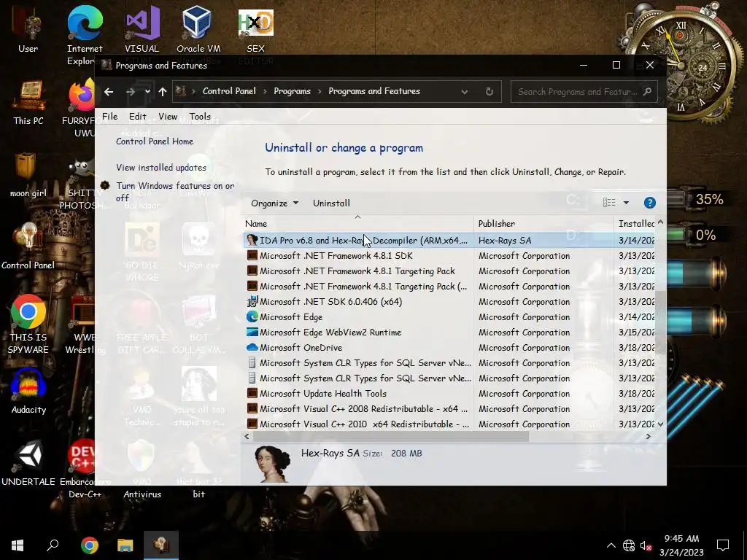This screenshot has width=747, height=560.
Task: Click the active Programs and Features taskbar button
Action: (161, 545)
